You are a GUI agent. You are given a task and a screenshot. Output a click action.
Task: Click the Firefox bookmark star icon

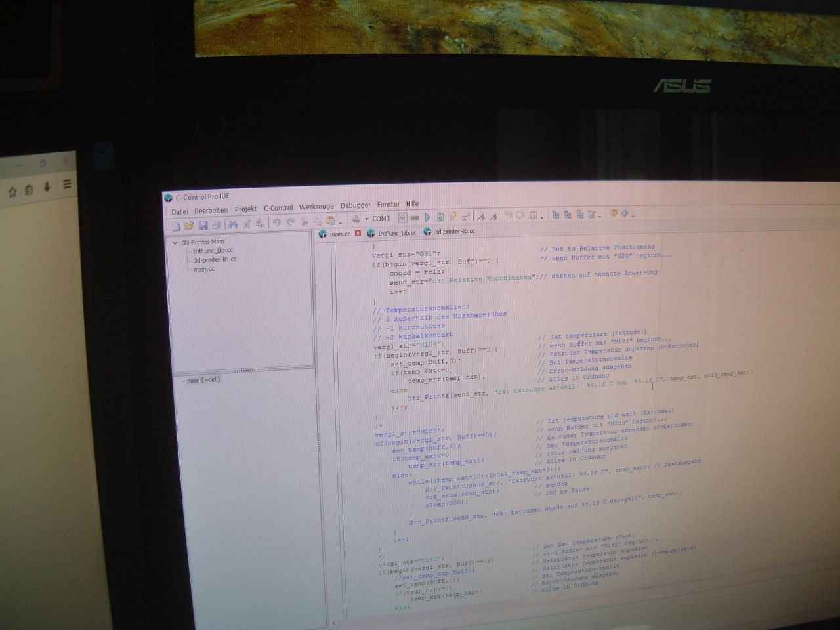click(12, 192)
